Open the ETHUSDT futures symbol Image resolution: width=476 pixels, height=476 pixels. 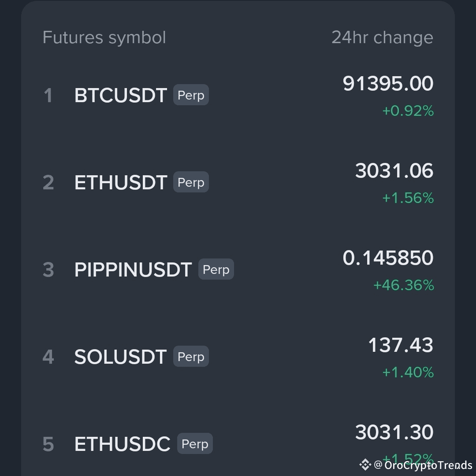[x=120, y=182]
